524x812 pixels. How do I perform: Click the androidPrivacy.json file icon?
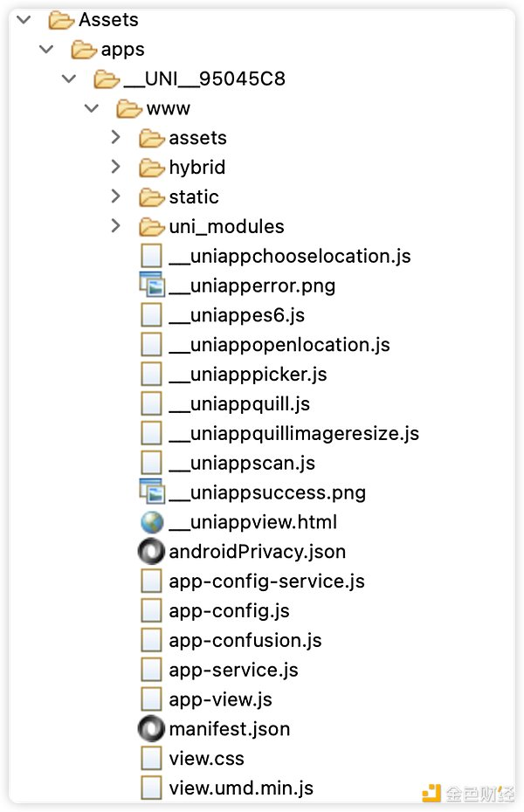coord(151,552)
